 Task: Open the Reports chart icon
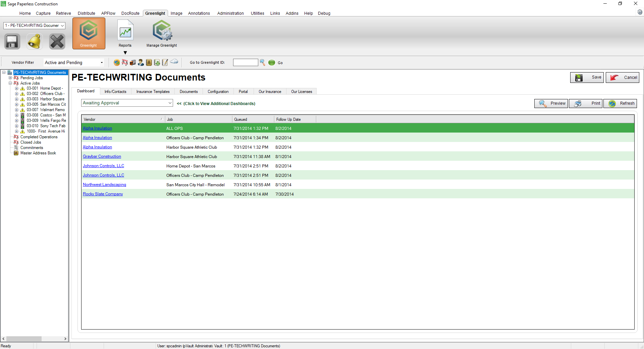click(125, 30)
